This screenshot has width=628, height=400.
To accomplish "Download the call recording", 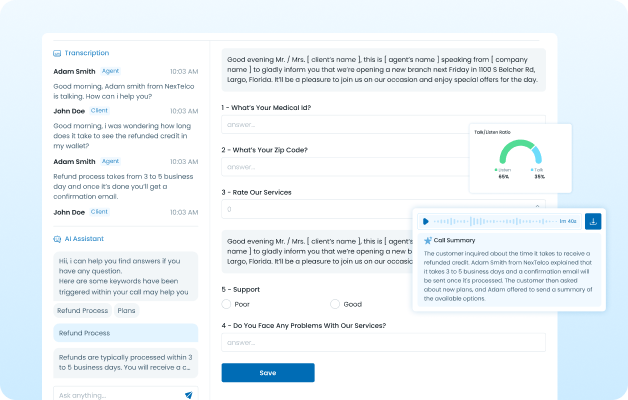I will 593,221.
